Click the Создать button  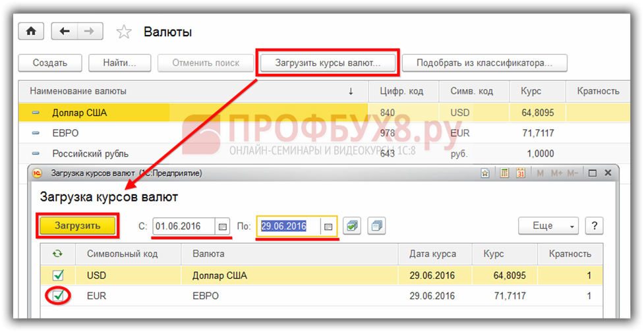[50, 63]
